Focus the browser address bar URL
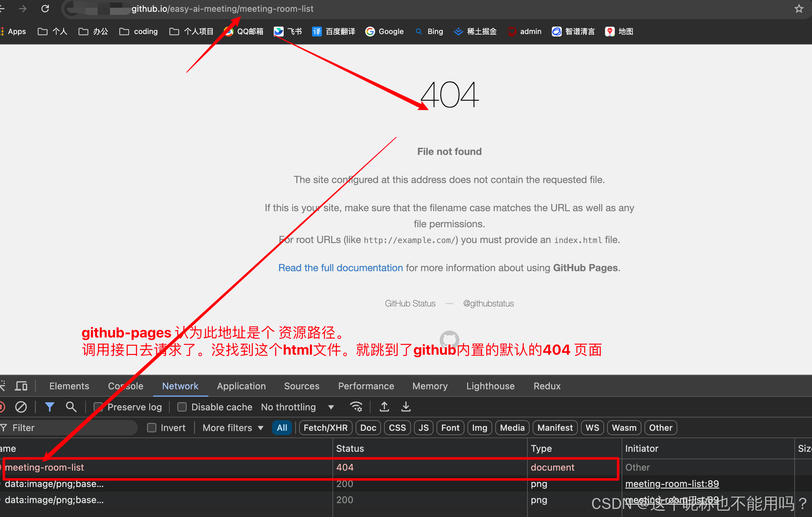Screen dimensions: 812x517 (x=222, y=9)
